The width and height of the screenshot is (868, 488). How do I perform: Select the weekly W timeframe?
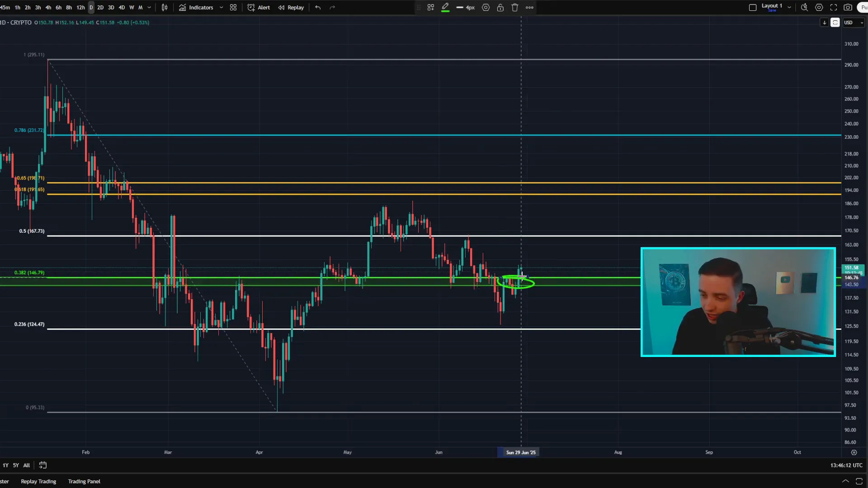[x=132, y=7]
